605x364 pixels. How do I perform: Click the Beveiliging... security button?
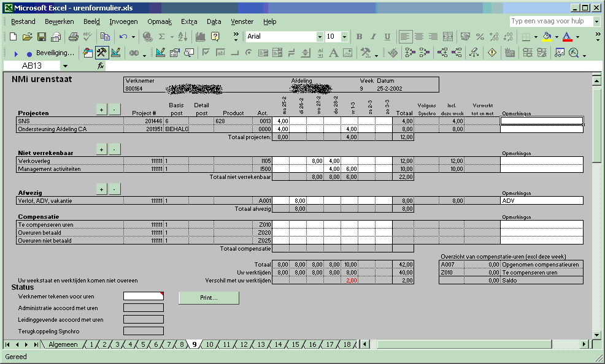pos(55,53)
